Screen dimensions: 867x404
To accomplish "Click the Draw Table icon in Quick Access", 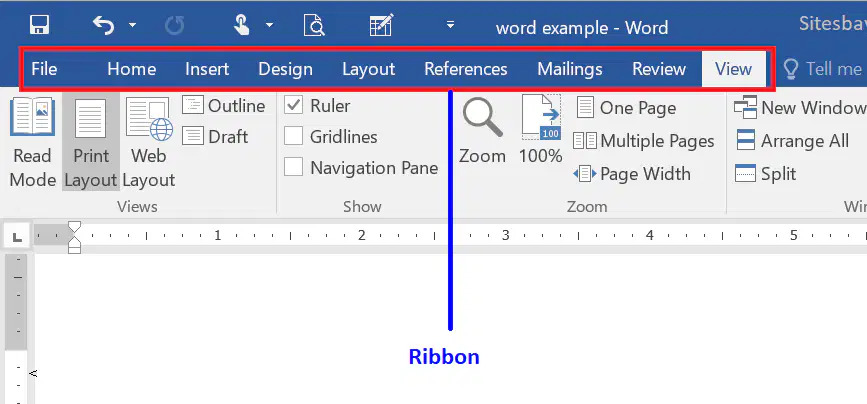I will [381, 25].
